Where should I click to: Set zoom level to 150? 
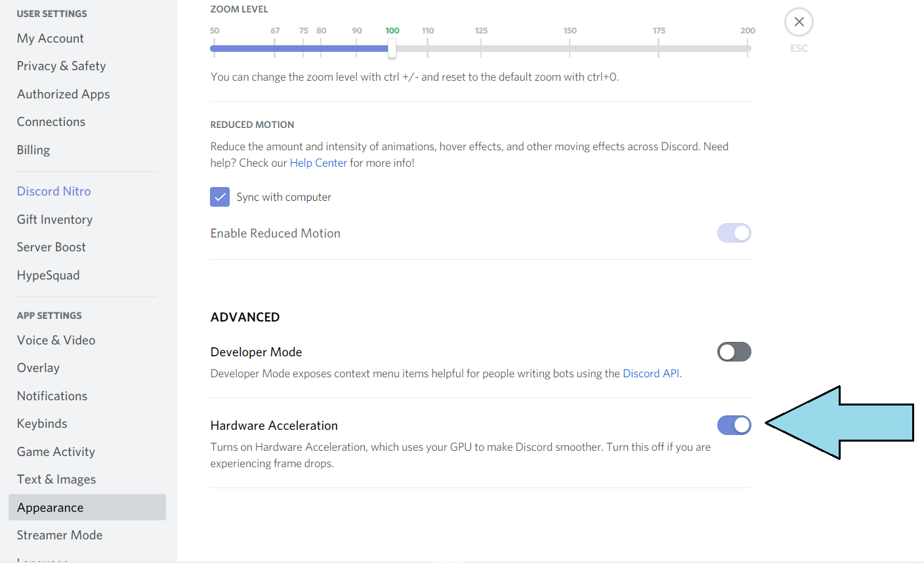(570, 31)
